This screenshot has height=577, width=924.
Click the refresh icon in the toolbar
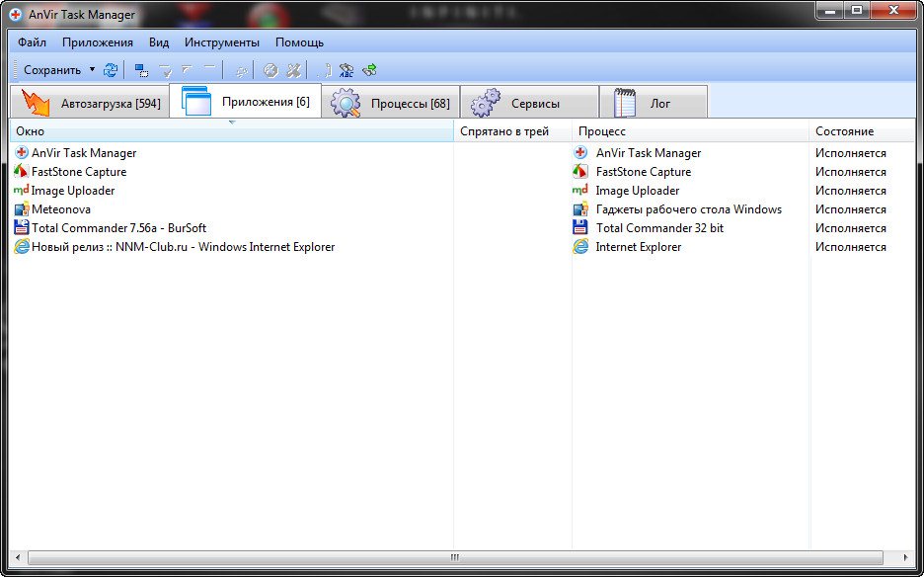(111, 70)
